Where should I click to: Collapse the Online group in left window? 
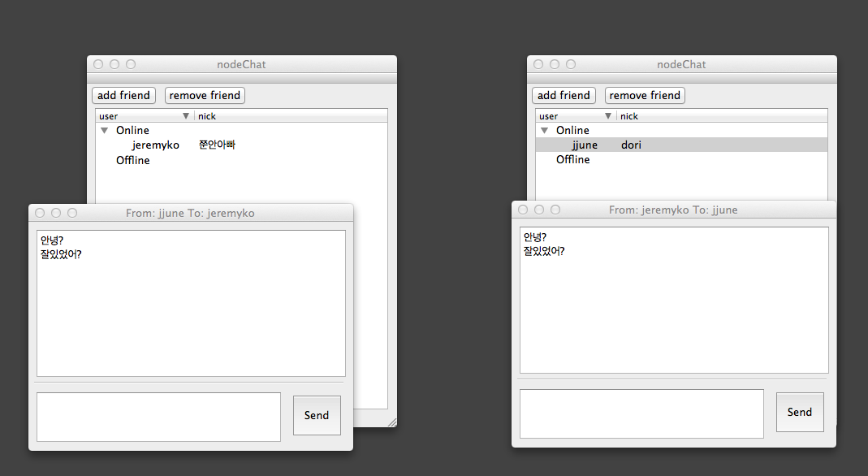click(103, 130)
